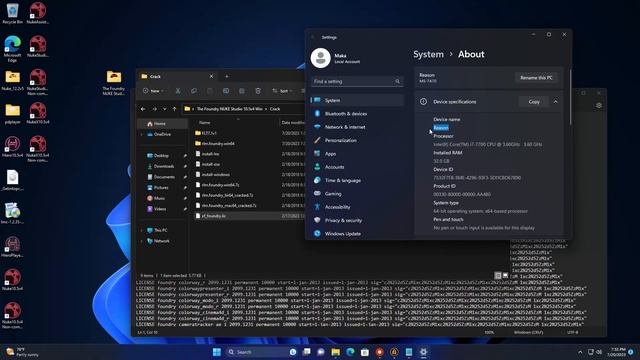Collapse Device specifications section
Viewport: 640px width, 360px height.
[x=556, y=102]
